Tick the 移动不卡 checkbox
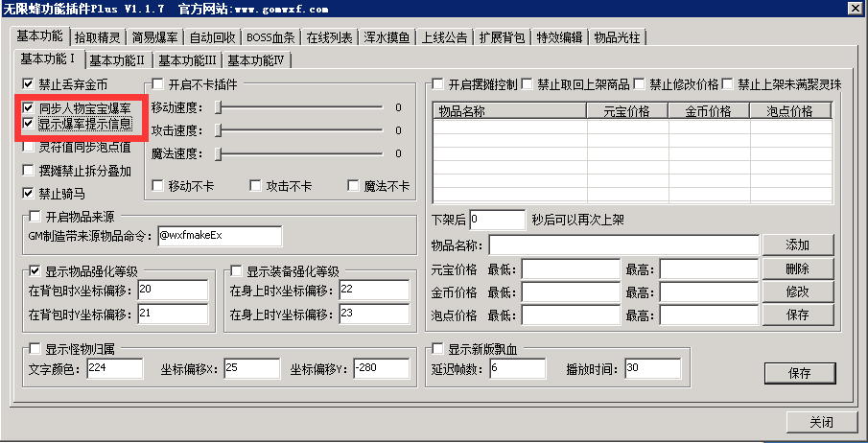This screenshot has width=868, height=443. [159, 186]
